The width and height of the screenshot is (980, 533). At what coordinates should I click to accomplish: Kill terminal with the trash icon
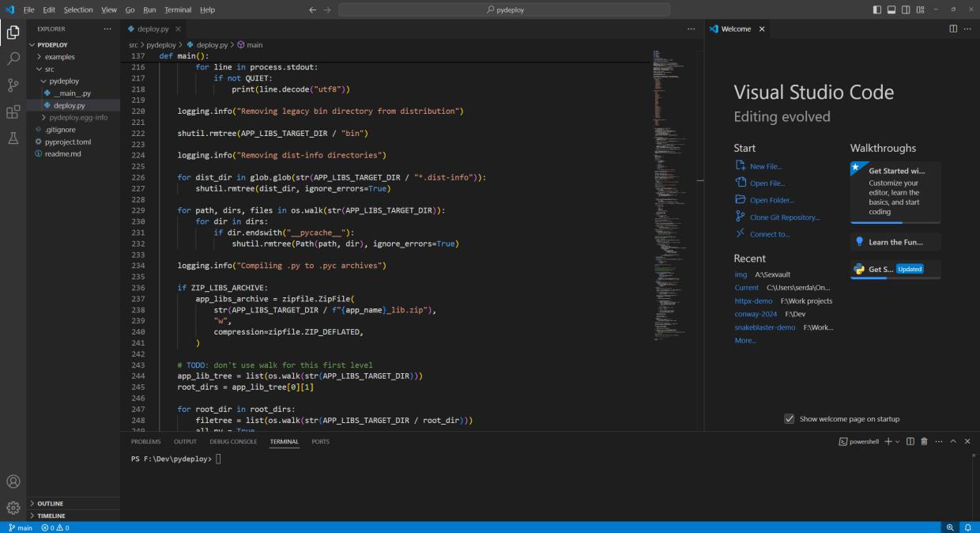[x=924, y=441]
